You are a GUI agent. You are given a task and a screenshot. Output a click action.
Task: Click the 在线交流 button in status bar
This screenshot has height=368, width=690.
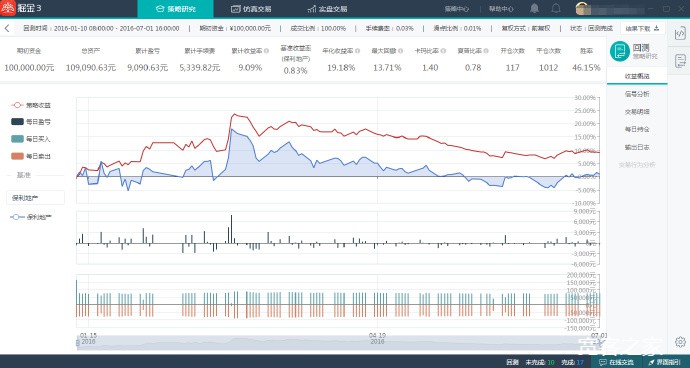[618, 362]
